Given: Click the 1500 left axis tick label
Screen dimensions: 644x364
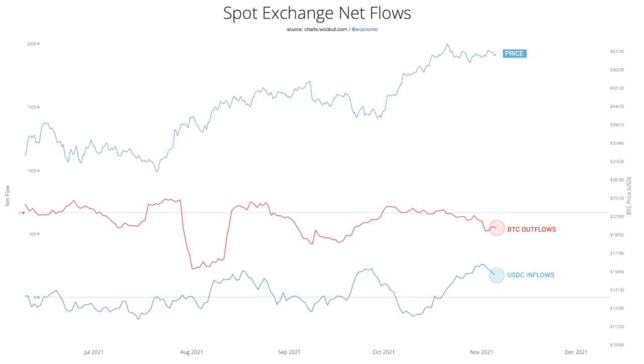Looking at the screenshot, I should (31, 107).
